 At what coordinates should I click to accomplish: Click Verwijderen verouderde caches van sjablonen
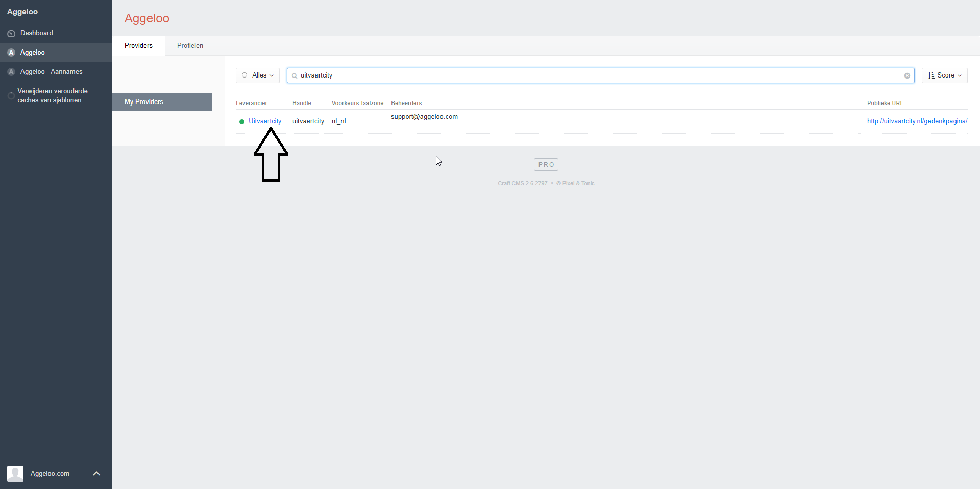coord(53,96)
